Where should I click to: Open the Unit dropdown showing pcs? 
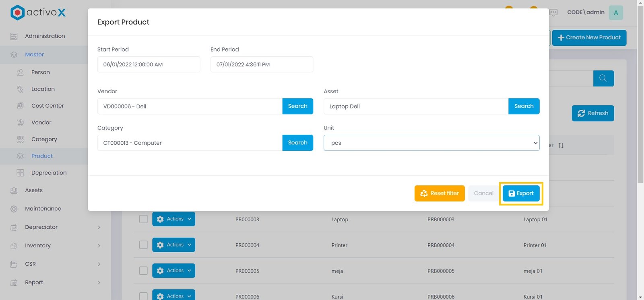click(431, 143)
